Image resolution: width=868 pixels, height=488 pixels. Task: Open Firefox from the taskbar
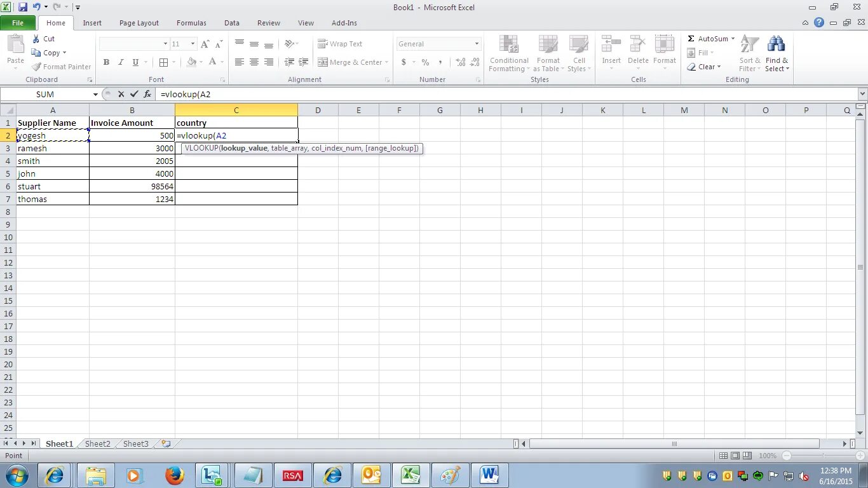click(x=174, y=475)
